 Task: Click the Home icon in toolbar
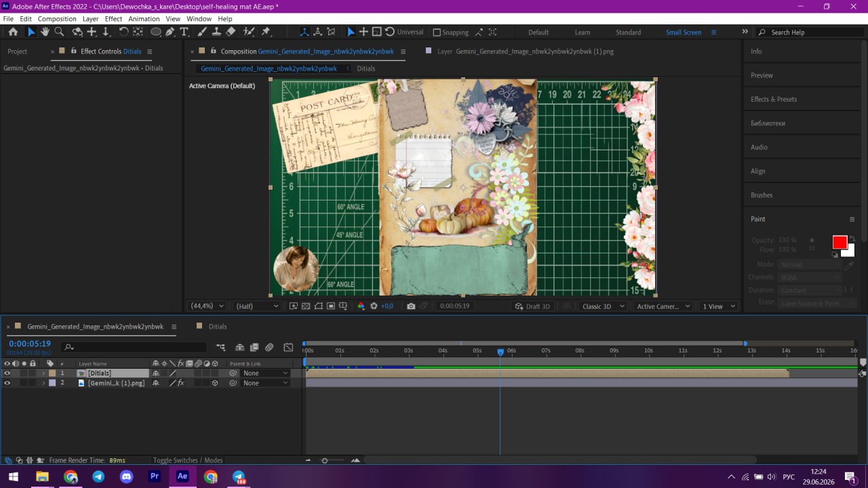pos(13,32)
